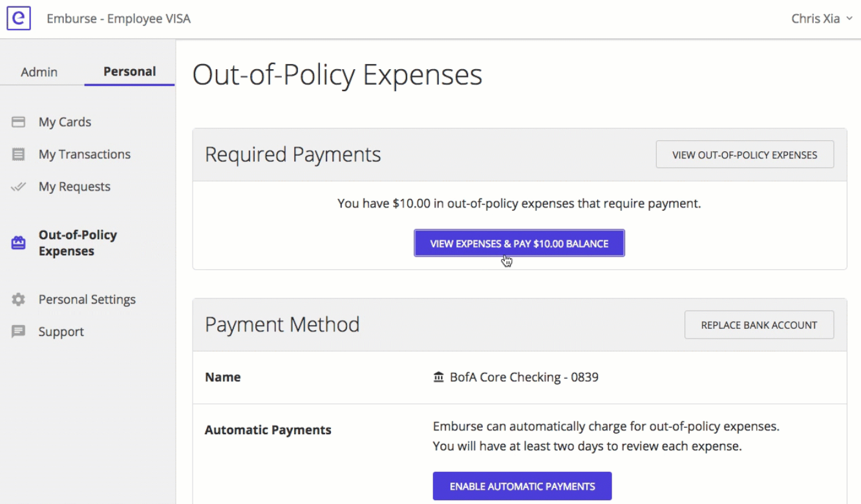Switch to the Admin tab
Viewport: 861px width, 504px height.
click(39, 72)
